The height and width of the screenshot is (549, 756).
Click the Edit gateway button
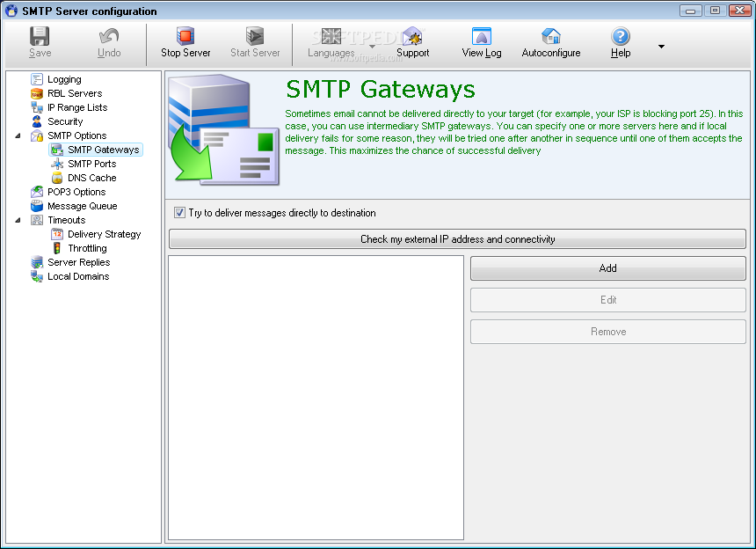click(608, 300)
